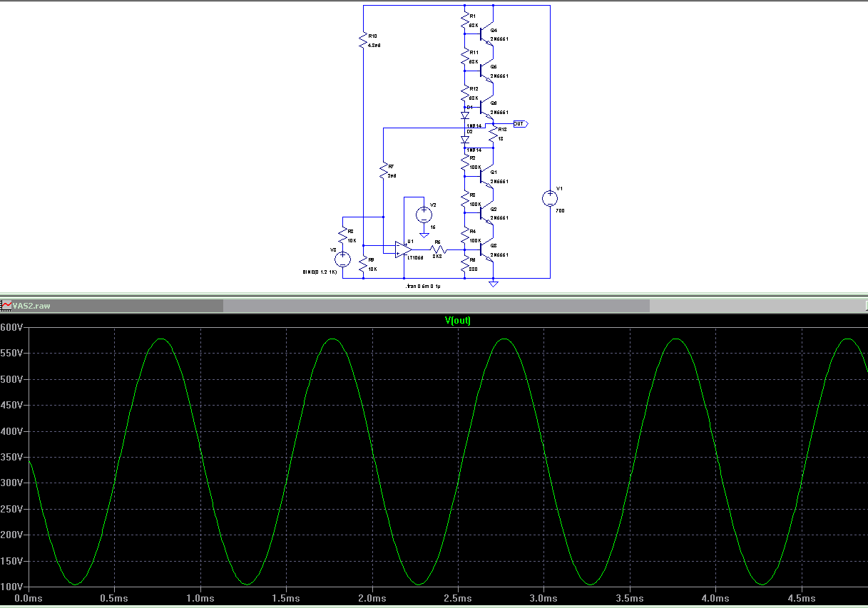Select the transistor below Q4 in upper stack

(x=486, y=71)
